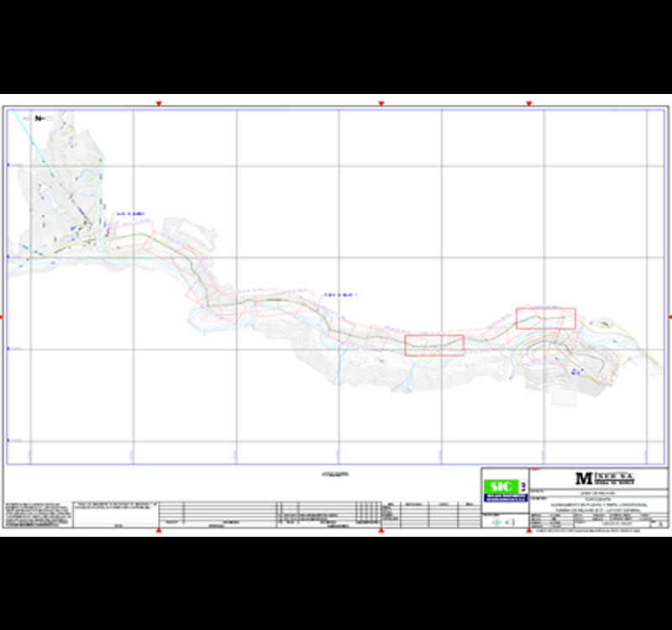Click the blue callout label in the middle of the route

click(341, 295)
